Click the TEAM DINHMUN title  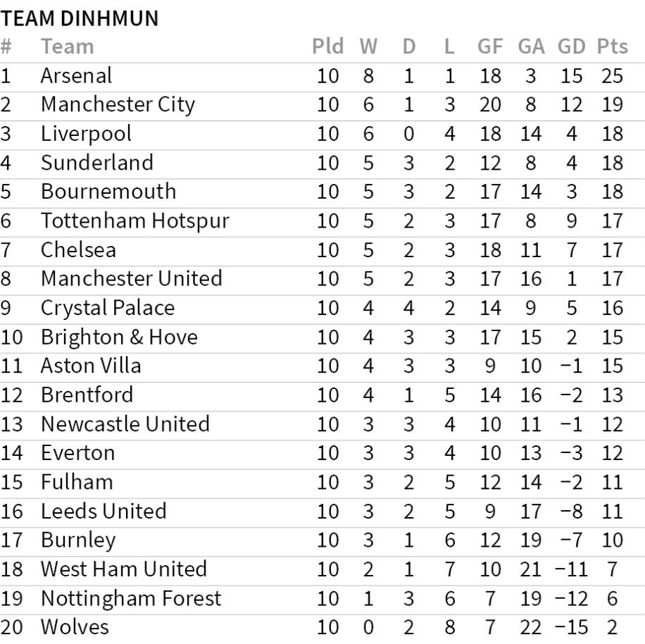click(80, 18)
